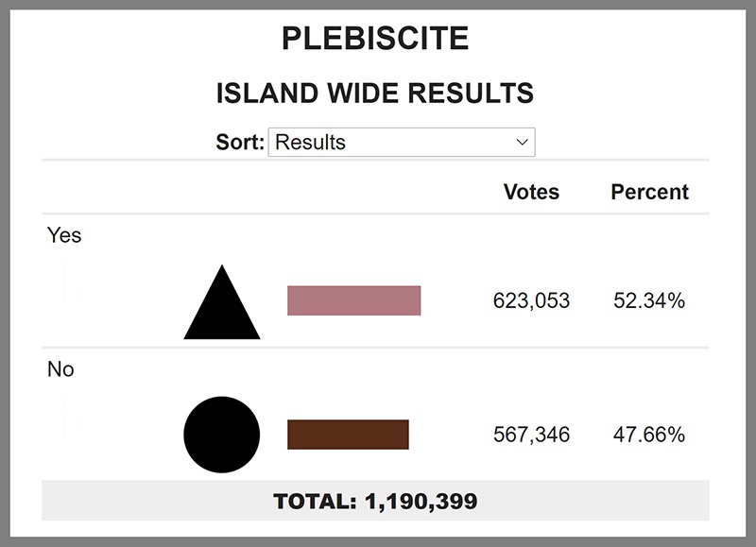Click the Results text in sort box
Screen dimensions: 756x547
coord(310,142)
